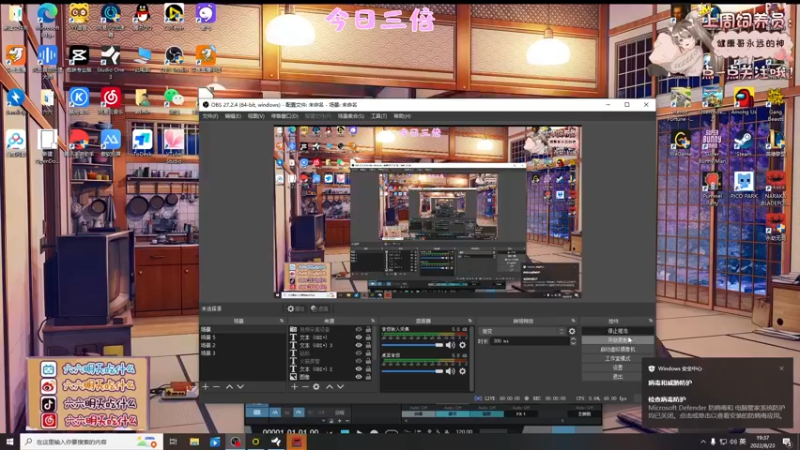This screenshot has width=800, height=450.
Task: Move the selected source down in Sources toolbar
Action: click(340, 387)
